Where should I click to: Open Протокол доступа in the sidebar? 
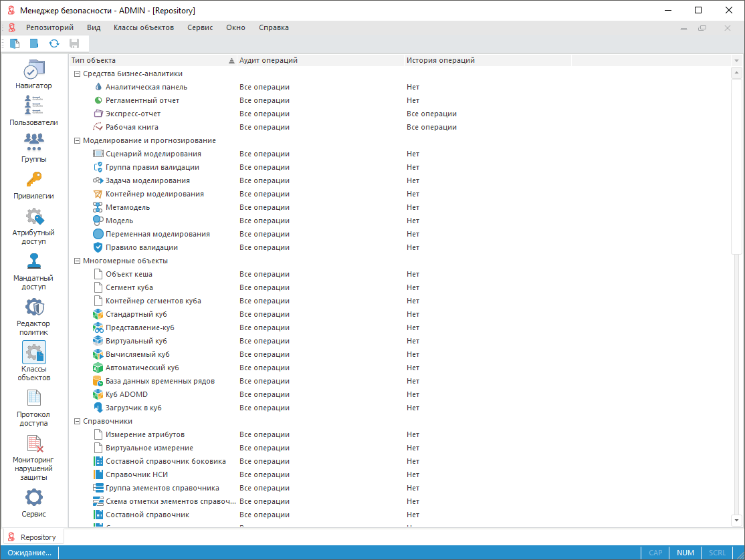(34, 408)
